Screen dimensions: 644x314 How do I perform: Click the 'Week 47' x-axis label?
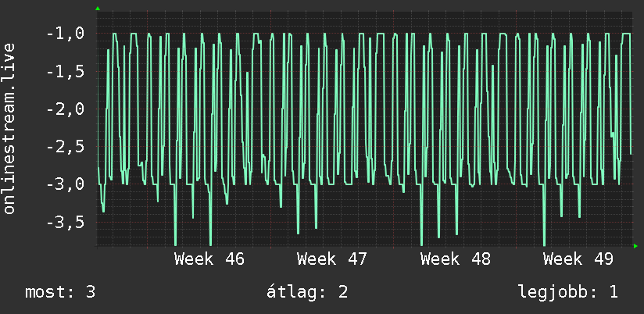(332, 259)
